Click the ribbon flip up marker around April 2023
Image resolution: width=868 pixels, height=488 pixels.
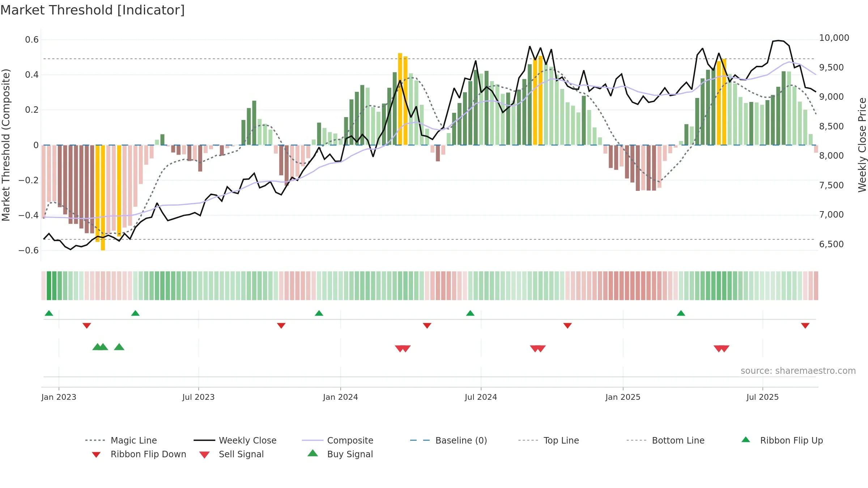point(135,313)
